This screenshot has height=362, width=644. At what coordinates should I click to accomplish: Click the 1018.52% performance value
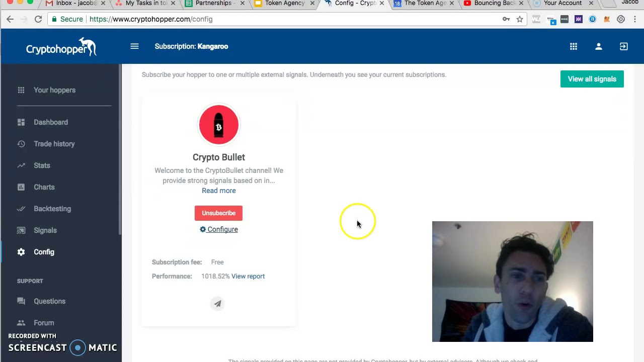(x=215, y=276)
